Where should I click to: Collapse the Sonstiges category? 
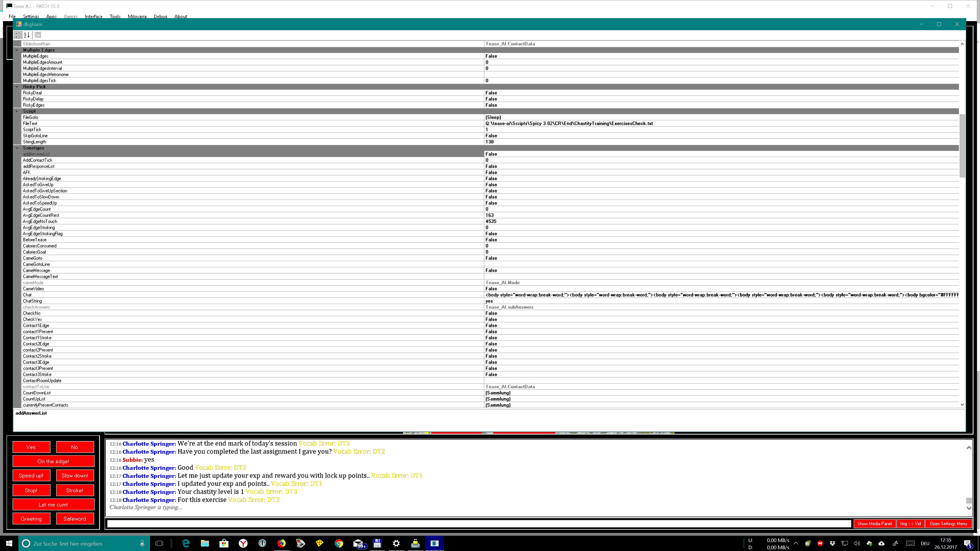coord(17,147)
